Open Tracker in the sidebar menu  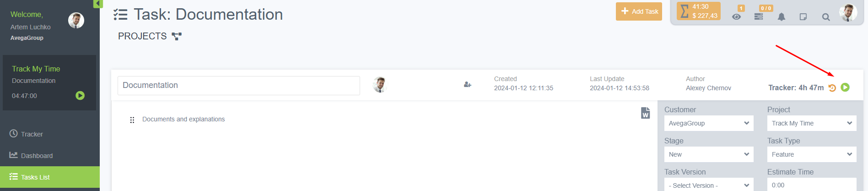(32, 134)
